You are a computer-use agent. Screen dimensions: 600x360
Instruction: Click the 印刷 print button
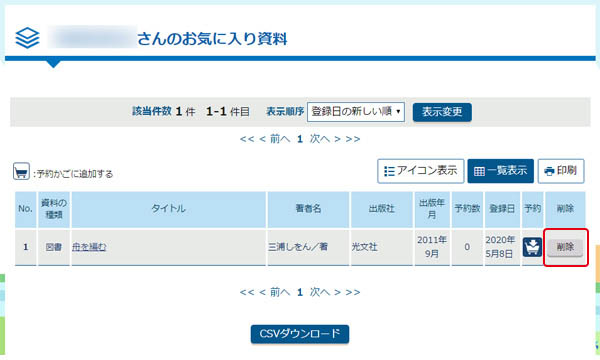coord(561,171)
